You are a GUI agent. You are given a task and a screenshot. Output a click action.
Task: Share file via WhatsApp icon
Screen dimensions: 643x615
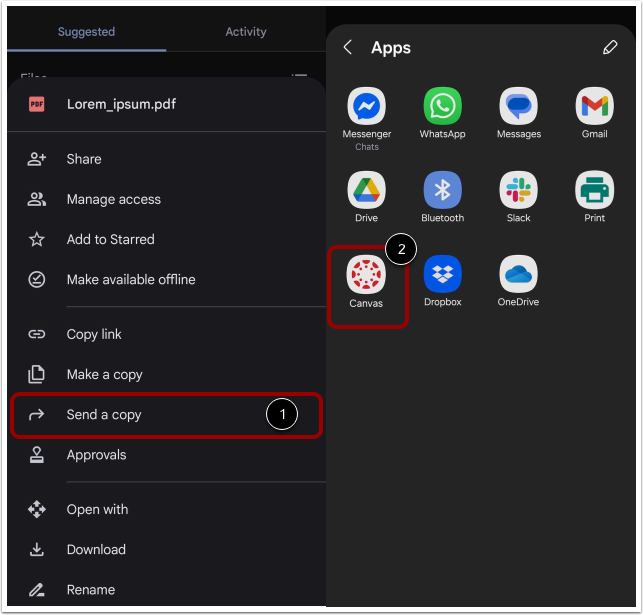point(442,106)
